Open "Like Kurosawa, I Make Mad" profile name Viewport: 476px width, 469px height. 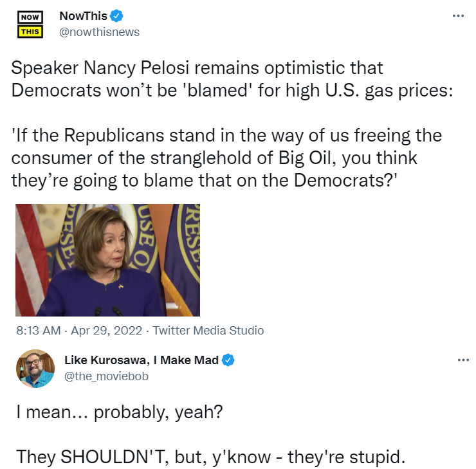pyautogui.click(x=142, y=360)
